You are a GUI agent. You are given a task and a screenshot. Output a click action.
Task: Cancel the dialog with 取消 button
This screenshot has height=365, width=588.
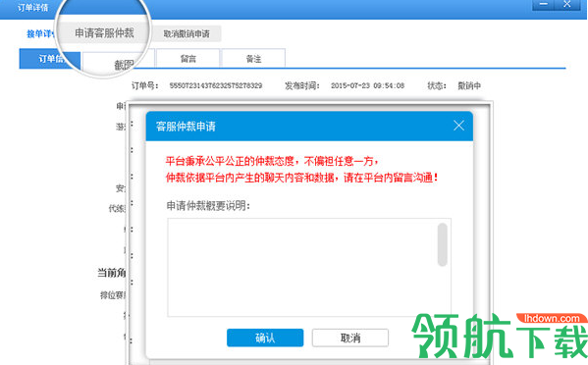coord(350,338)
